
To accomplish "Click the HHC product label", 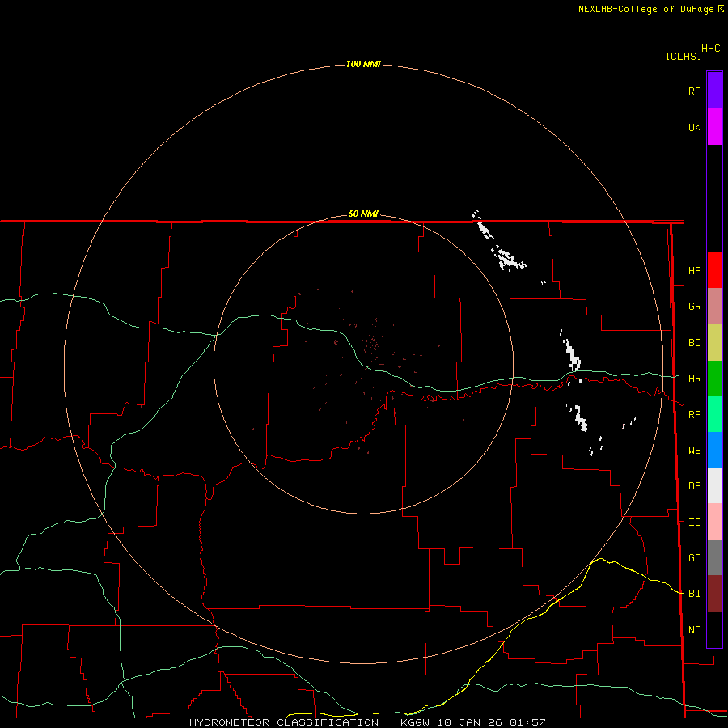I will coord(710,49).
